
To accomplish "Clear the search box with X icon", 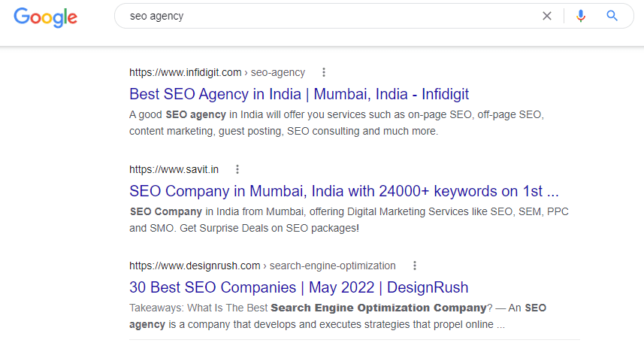I will click(546, 16).
